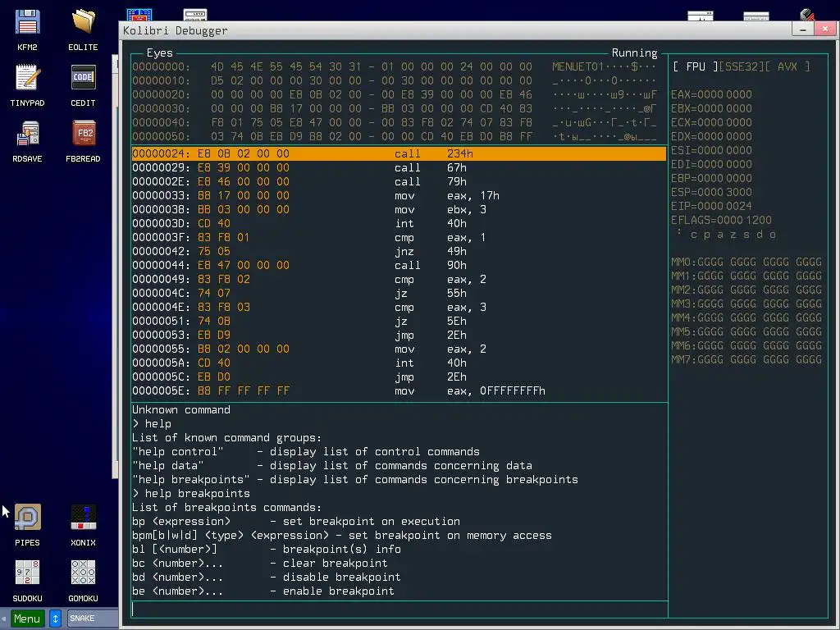Screen dimensions: 840x630
Task: Click the mov eax, 17h instruction
Action: coord(399,195)
